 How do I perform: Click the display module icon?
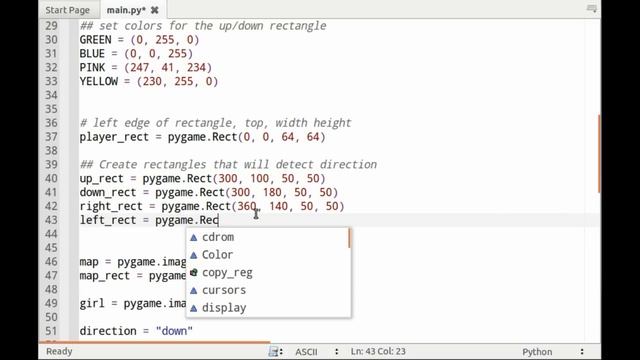[194, 308]
